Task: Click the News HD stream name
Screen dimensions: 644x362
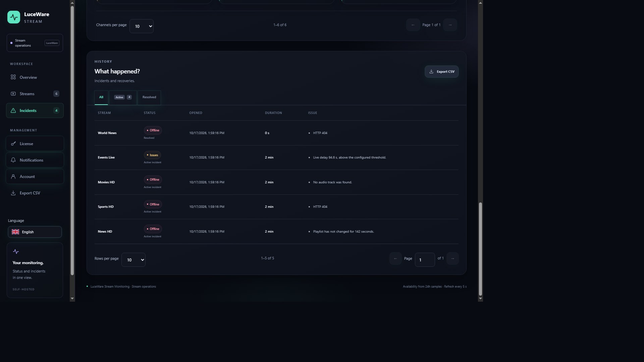Action: point(105,232)
